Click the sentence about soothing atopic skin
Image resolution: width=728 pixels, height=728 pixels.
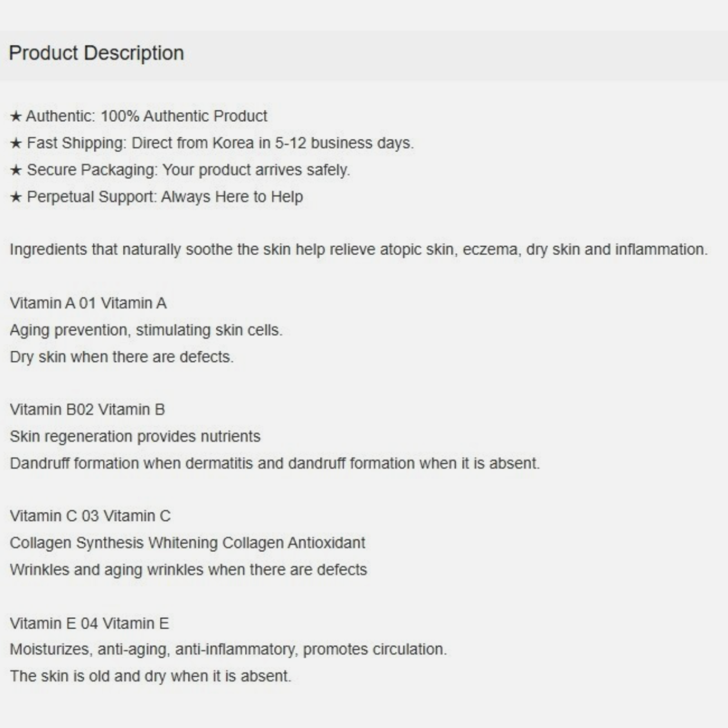pos(358,249)
